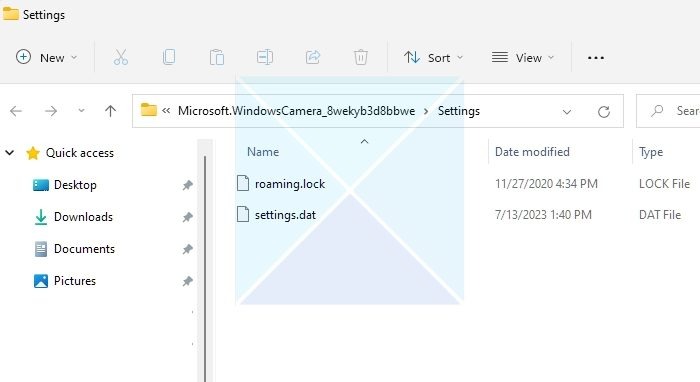
Task: Refresh the current folder view
Action: point(604,112)
